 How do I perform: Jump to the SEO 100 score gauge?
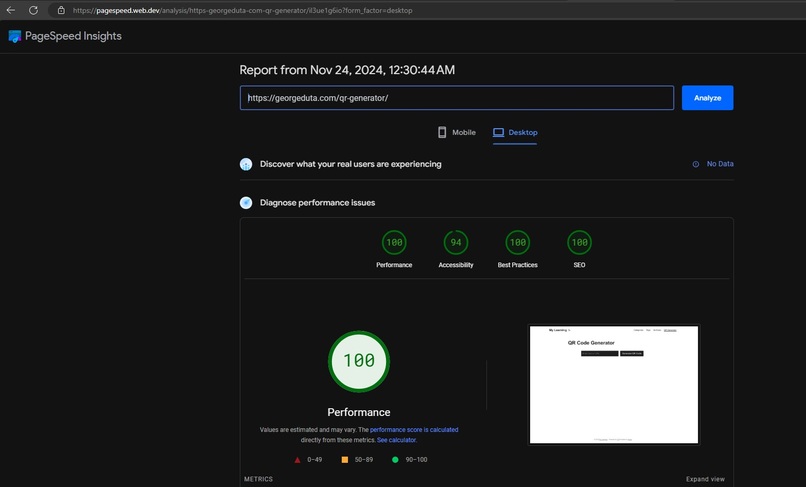pyautogui.click(x=579, y=242)
